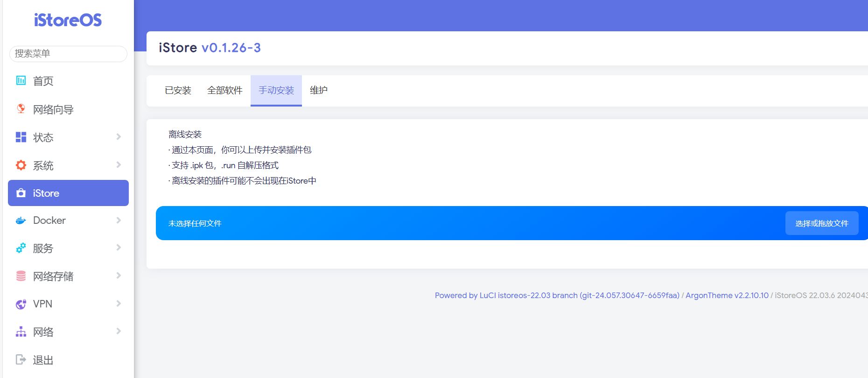Open the 网络 menu label

pos(43,332)
